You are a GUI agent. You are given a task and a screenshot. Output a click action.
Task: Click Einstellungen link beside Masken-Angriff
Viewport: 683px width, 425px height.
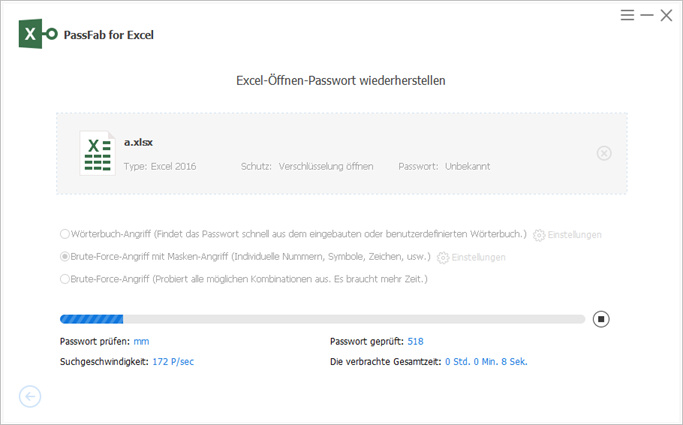(x=479, y=258)
